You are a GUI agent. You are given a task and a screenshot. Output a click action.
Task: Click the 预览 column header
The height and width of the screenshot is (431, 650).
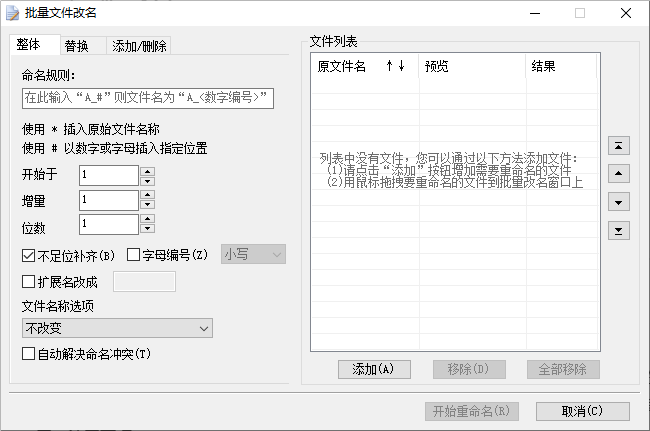[472, 66]
